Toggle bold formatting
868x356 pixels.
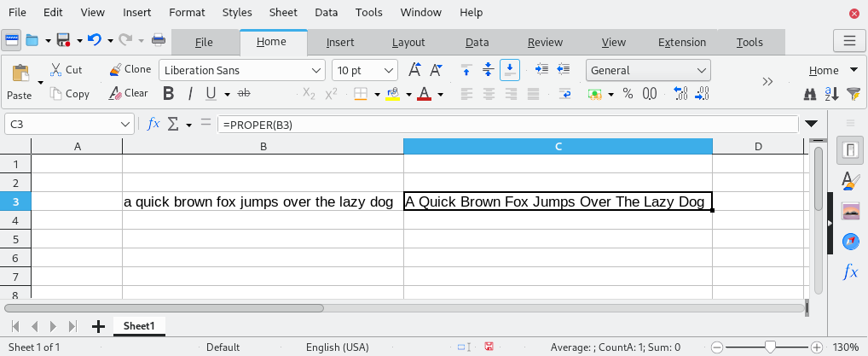pos(169,94)
